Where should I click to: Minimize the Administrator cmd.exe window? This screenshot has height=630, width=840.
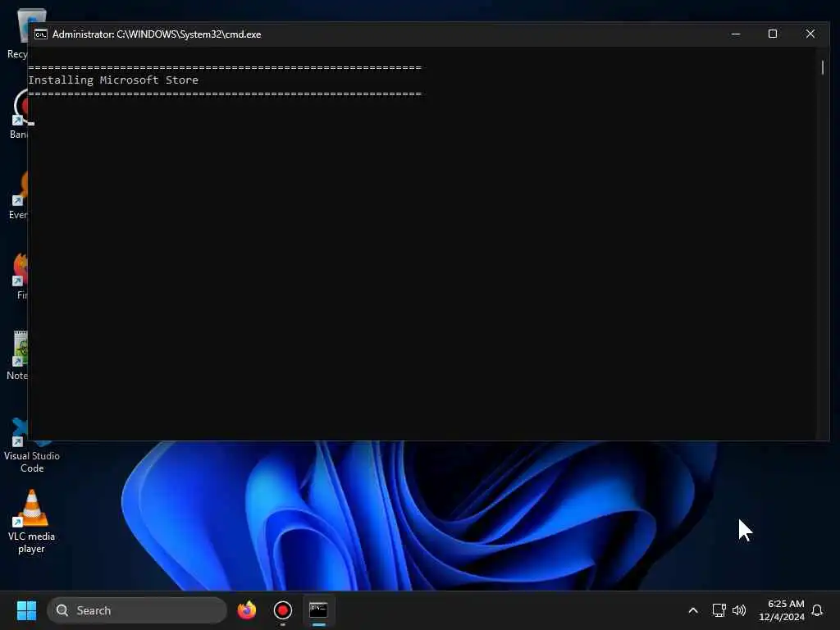[736, 34]
